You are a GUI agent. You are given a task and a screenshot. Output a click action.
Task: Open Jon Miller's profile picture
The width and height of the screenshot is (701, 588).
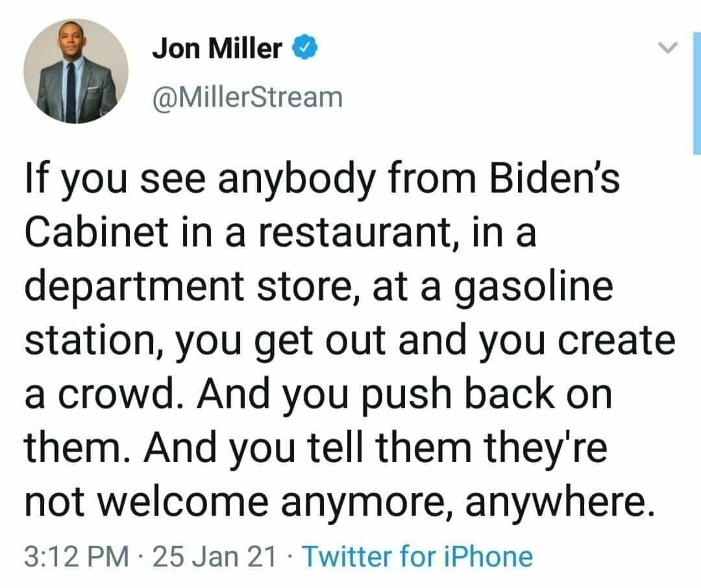pyautogui.click(x=77, y=71)
